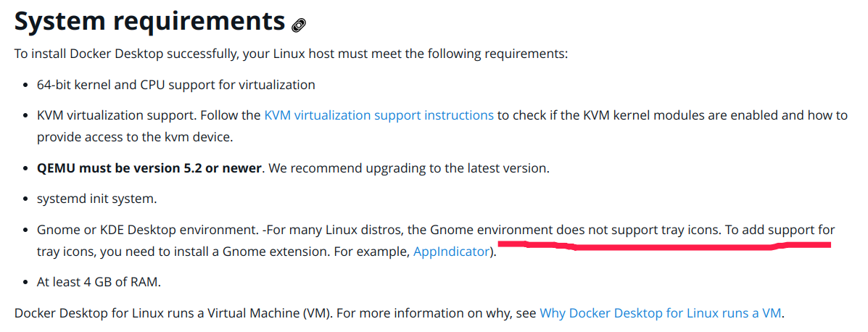Click the provide access to the kvm device text

click(x=136, y=136)
